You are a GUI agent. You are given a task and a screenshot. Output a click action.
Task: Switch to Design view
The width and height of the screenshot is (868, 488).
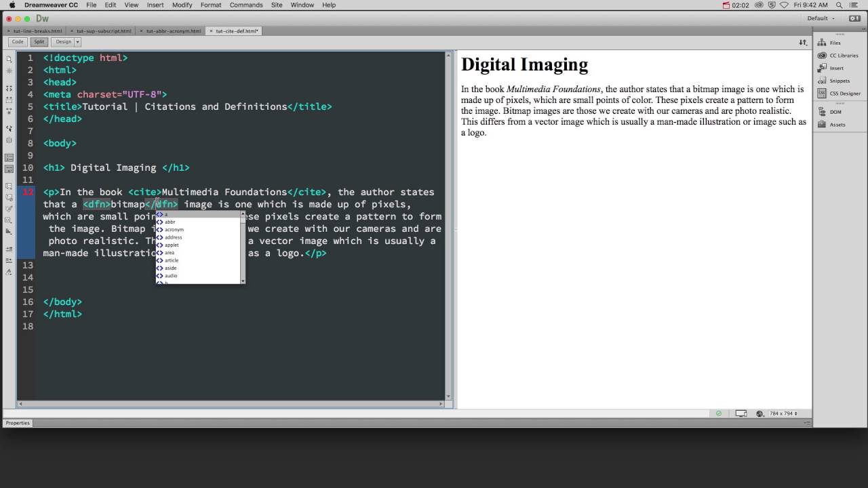pyautogui.click(x=63, y=42)
